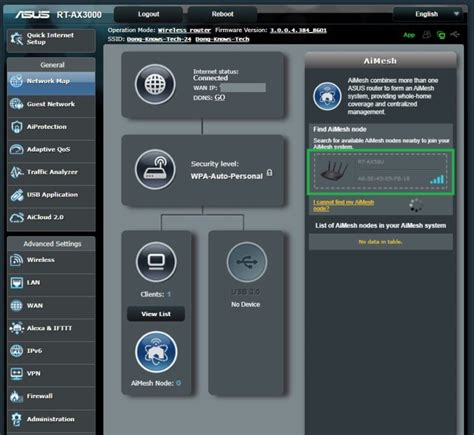Image resolution: width=474 pixels, height=435 pixels.
Task: Click the Dong-Knows-Tech-24 SSID link
Action: (159, 39)
